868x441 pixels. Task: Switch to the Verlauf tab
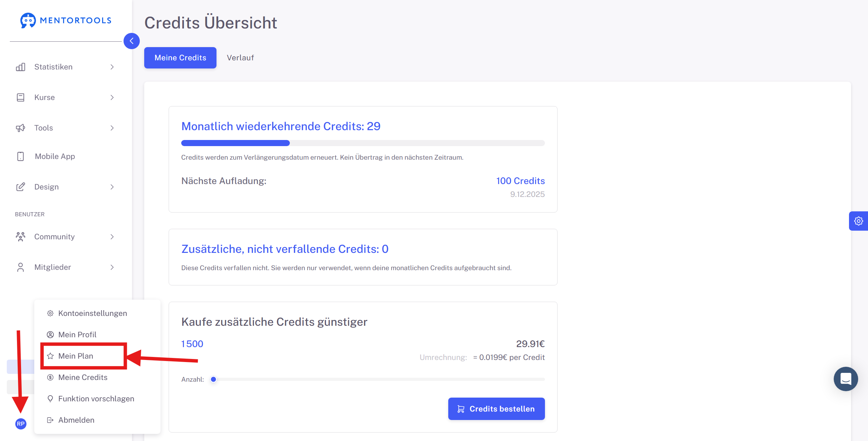click(240, 58)
